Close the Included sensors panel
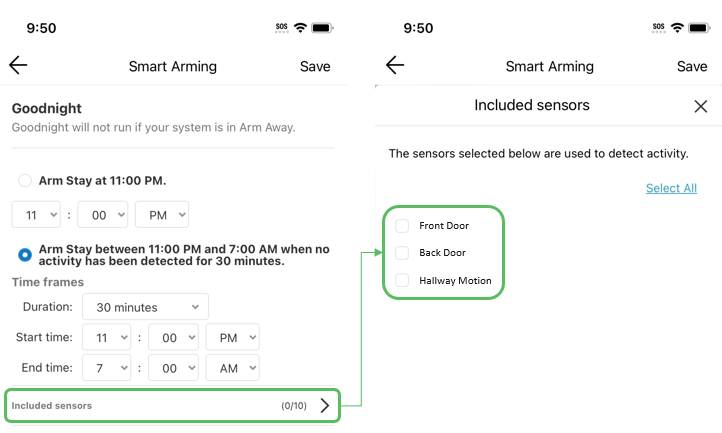This screenshot has width=722, height=433. [x=700, y=106]
